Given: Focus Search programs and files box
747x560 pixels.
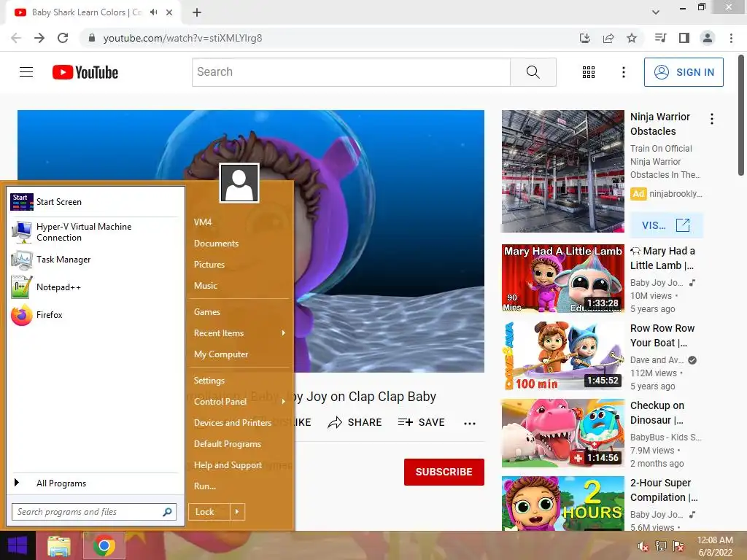Looking at the screenshot, I should (94, 512).
